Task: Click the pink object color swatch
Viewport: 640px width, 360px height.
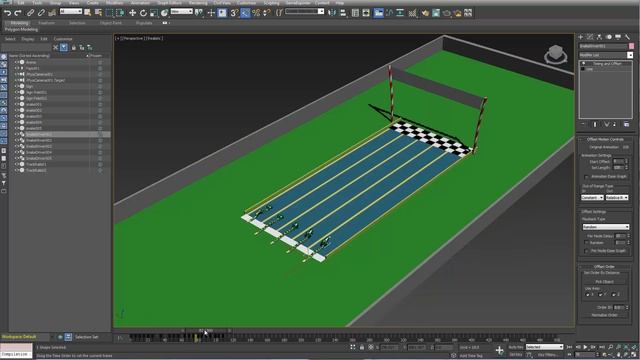Action: point(631,46)
